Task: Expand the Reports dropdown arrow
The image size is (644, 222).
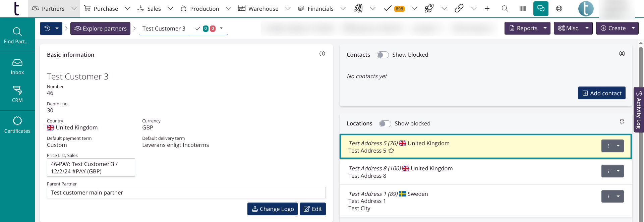Action: click(x=545, y=28)
